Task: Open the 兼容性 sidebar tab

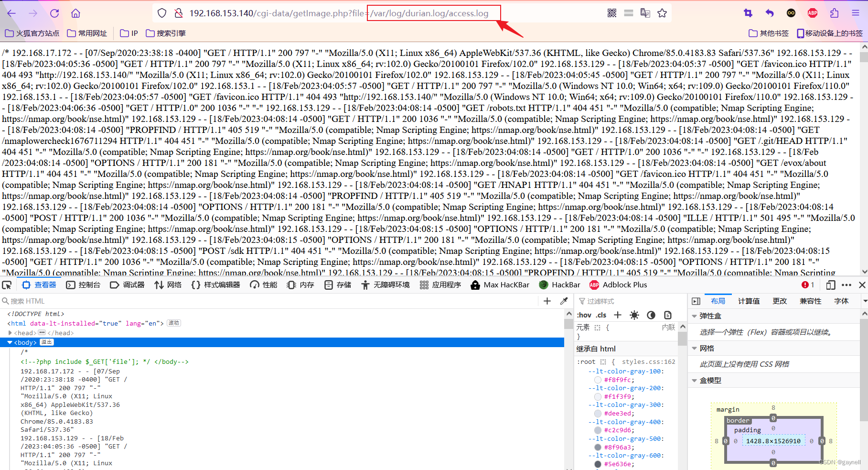Action: pyautogui.click(x=810, y=301)
